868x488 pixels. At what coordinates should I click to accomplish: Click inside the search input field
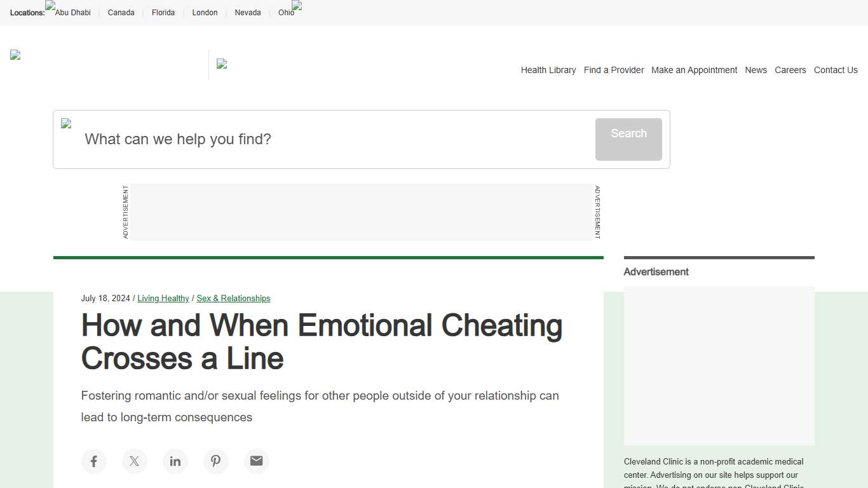pyautogui.click(x=286, y=139)
